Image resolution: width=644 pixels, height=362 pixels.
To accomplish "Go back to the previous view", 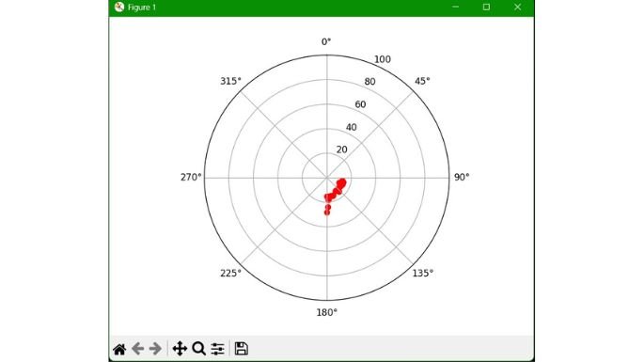I will (x=137, y=349).
